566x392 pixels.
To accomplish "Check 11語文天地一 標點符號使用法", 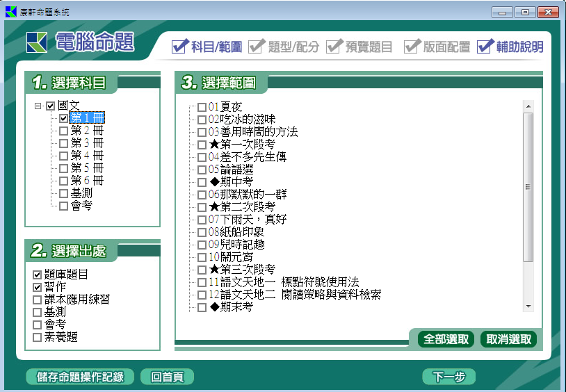I will pos(202,282).
